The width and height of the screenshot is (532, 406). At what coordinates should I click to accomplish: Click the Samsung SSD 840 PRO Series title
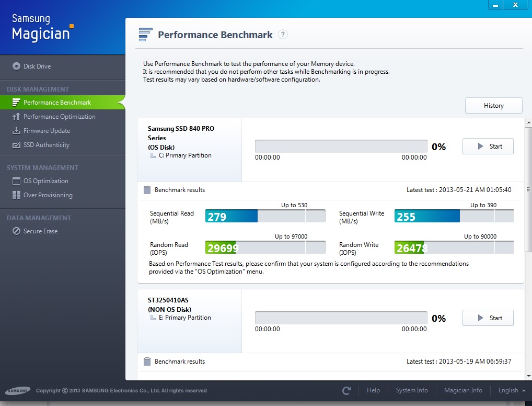(x=181, y=133)
